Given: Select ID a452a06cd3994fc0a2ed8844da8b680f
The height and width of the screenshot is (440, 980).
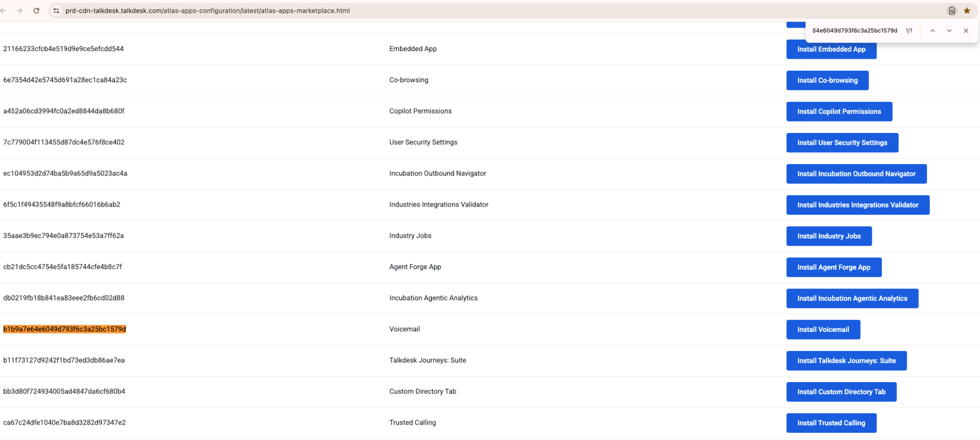Looking at the screenshot, I should click(x=64, y=111).
